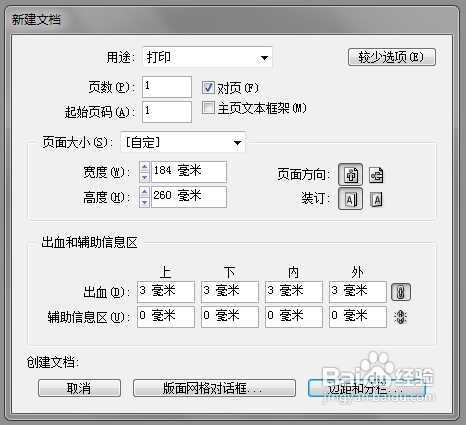Click the 较少选项 button
Viewport: 466px width, 425px height.
tap(392, 57)
